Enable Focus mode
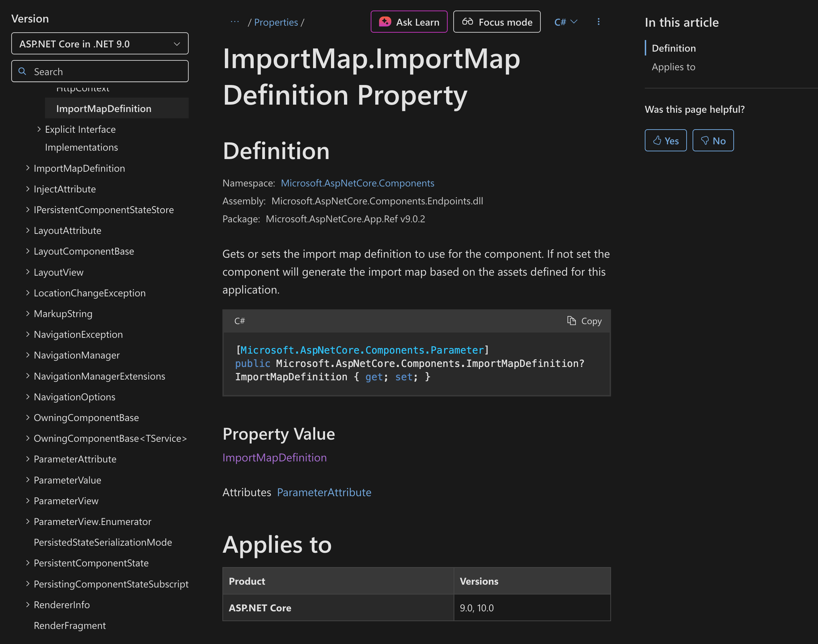Viewport: 818px width, 644px height. (x=496, y=22)
